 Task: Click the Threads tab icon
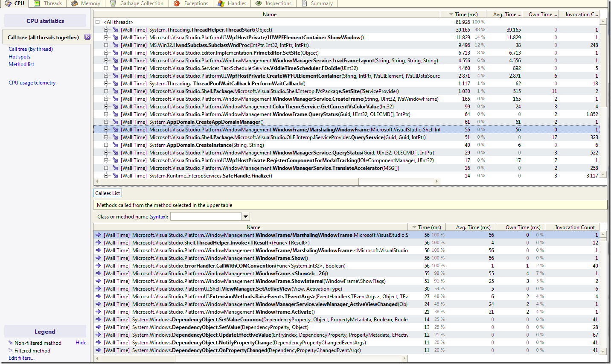click(x=37, y=3)
